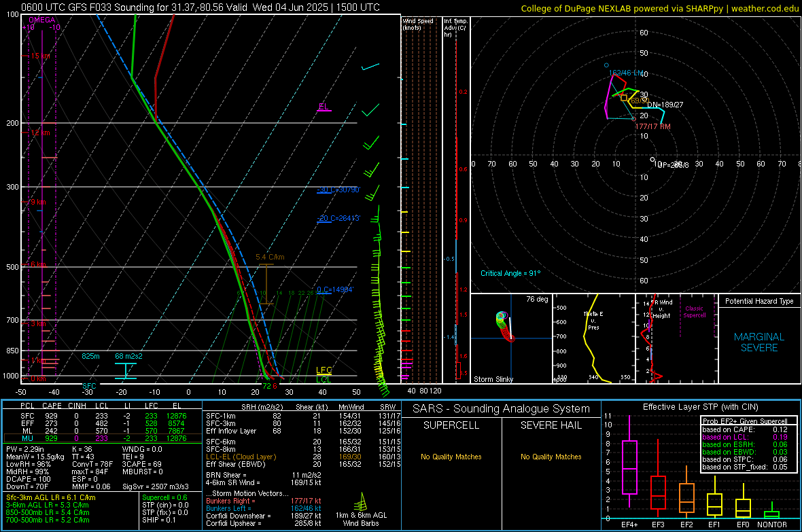Click the green LCL level label
The image size is (802, 532).
[324, 379]
